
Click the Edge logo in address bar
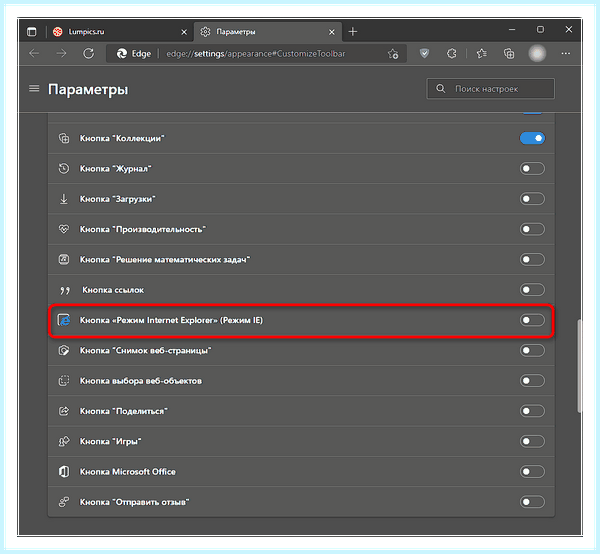122,54
